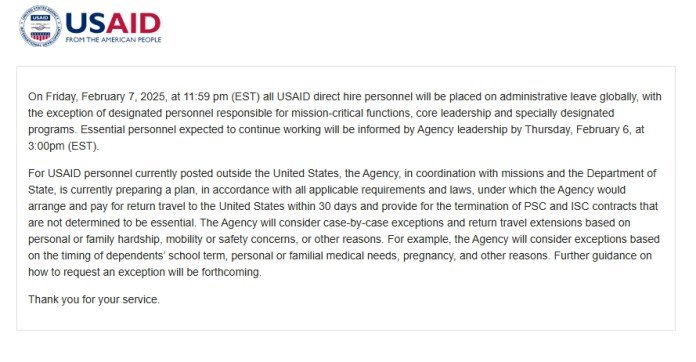Screen dimensions: 696x362
Task: Select the 'From the American People' tagline
Action: (x=113, y=40)
